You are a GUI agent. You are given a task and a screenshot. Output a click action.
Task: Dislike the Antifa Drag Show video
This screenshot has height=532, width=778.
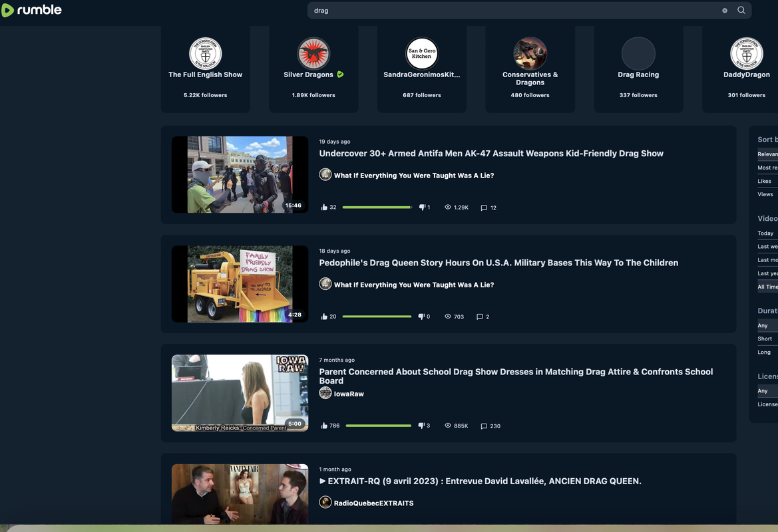(422, 207)
